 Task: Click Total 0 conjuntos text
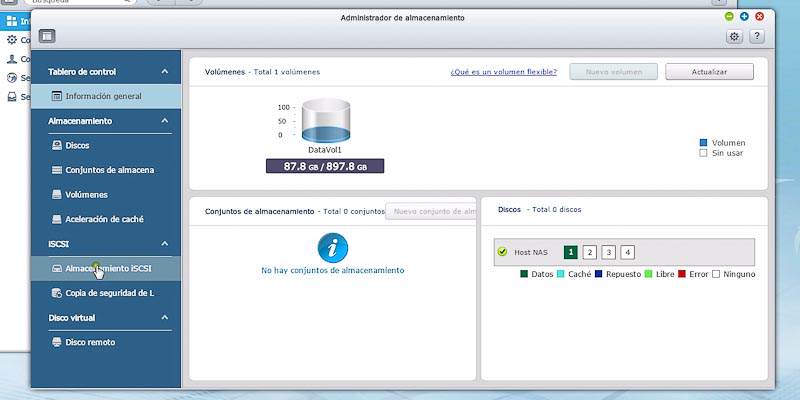coord(354,211)
